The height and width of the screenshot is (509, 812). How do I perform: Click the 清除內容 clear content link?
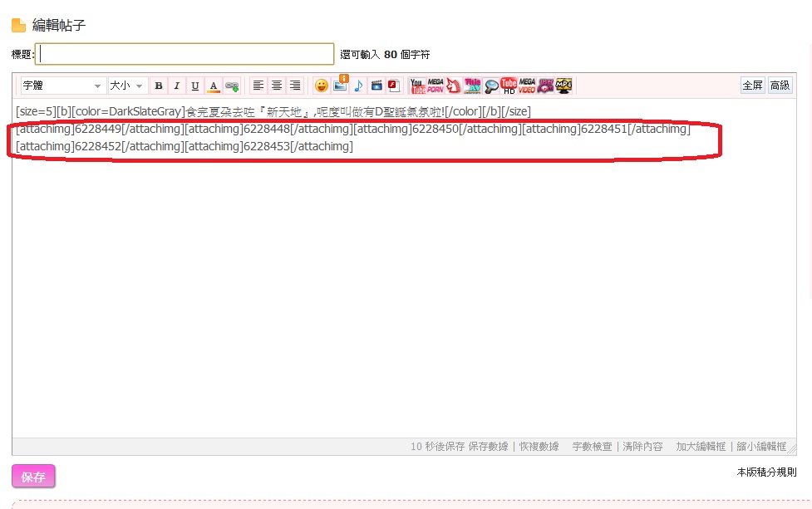click(642, 447)
